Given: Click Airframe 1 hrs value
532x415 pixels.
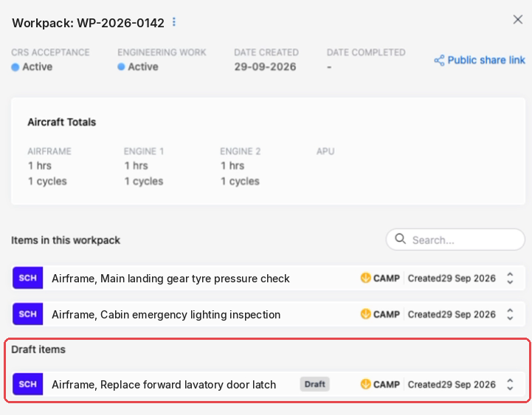Looking at the screenshot, I should (x=40, y=166).
